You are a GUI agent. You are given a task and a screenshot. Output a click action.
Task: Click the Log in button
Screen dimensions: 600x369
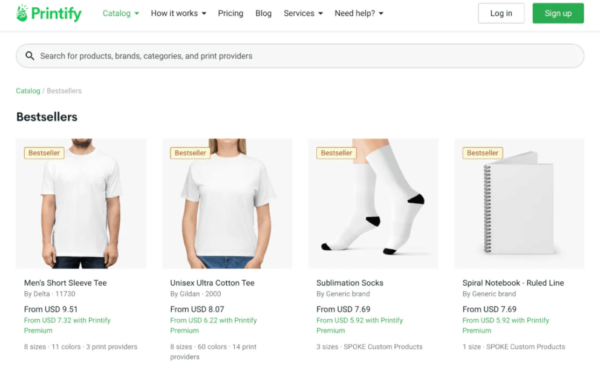(x=501, y=13)
